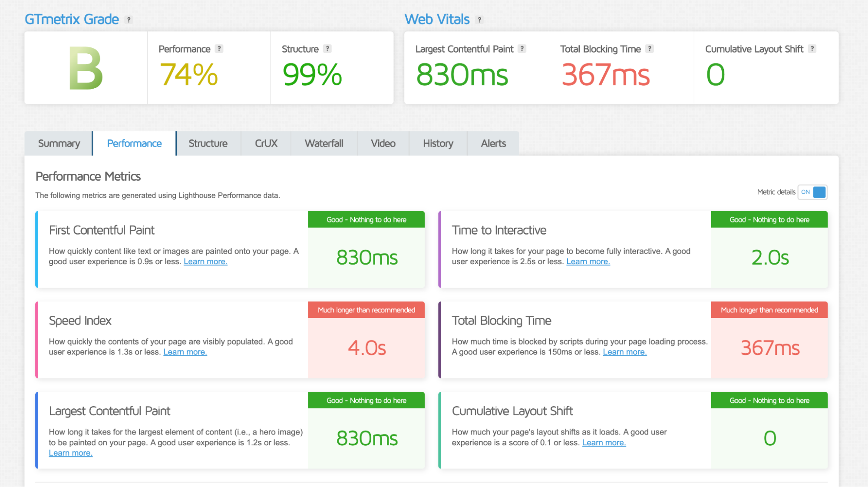
Task: Click Cumulative Layout Shift help icon
Action: [812, 49]
